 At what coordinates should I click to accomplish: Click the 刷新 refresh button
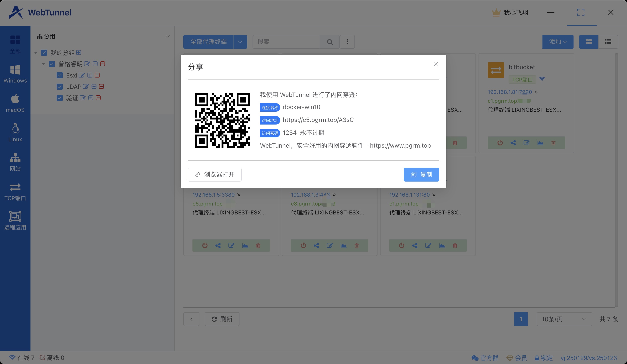[222, 319]
